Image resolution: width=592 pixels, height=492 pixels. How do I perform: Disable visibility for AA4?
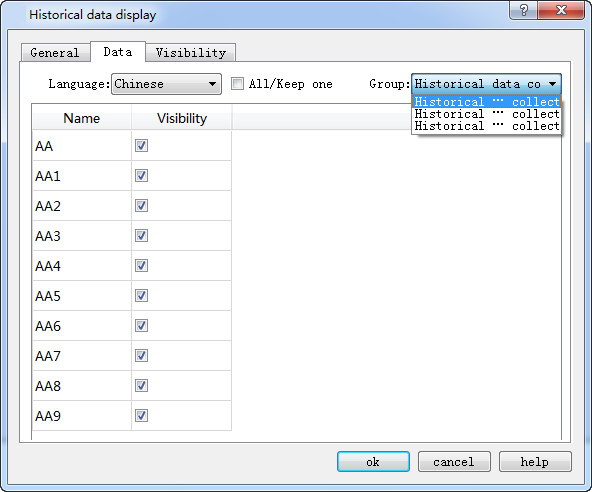[141, 265]
